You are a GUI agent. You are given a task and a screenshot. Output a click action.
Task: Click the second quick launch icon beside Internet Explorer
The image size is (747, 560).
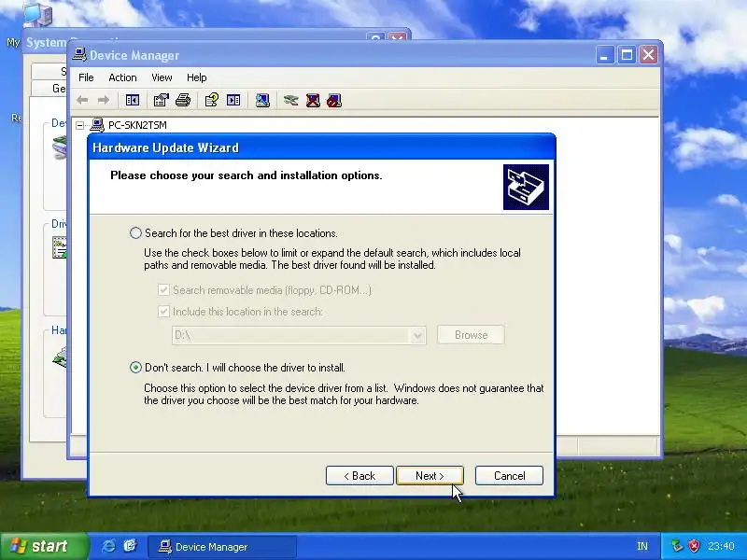pyautogui.click(x=130, y=546)
